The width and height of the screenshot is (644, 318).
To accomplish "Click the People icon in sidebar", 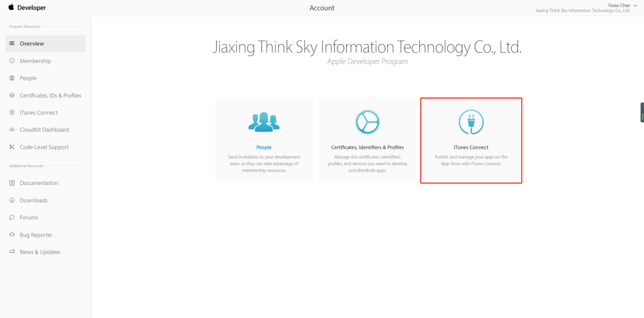I will click(12, 78).
